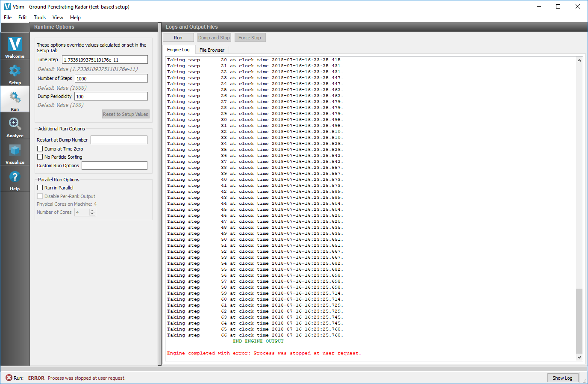Image resolution: width=588 pixels, height=384 pixels.
Task: Enable Dump at Time Zero checkbox
Action: [x=40, y=149]
